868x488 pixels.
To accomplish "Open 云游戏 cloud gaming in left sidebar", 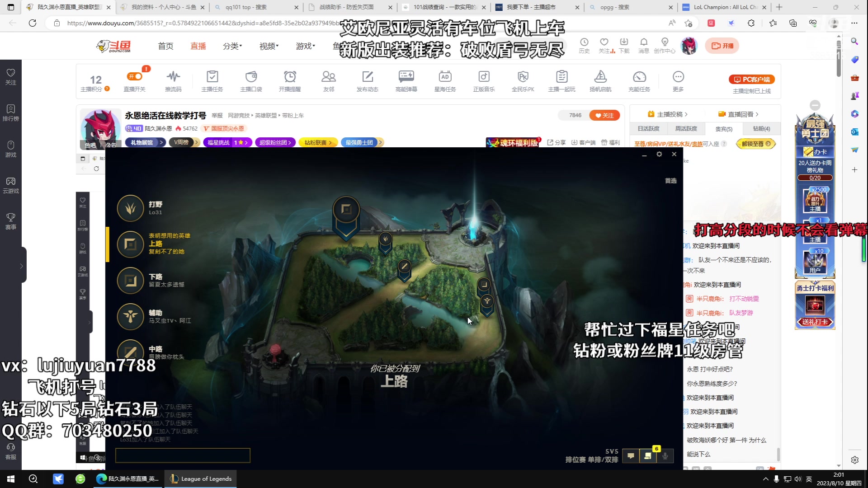I will [x=11, y=185].
